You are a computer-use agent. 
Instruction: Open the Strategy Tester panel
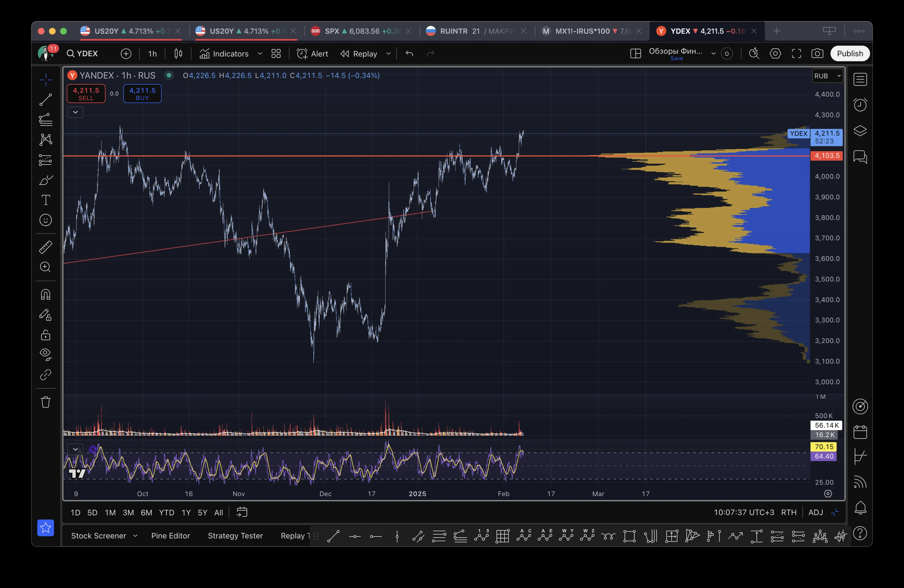(x=235, y=536)
